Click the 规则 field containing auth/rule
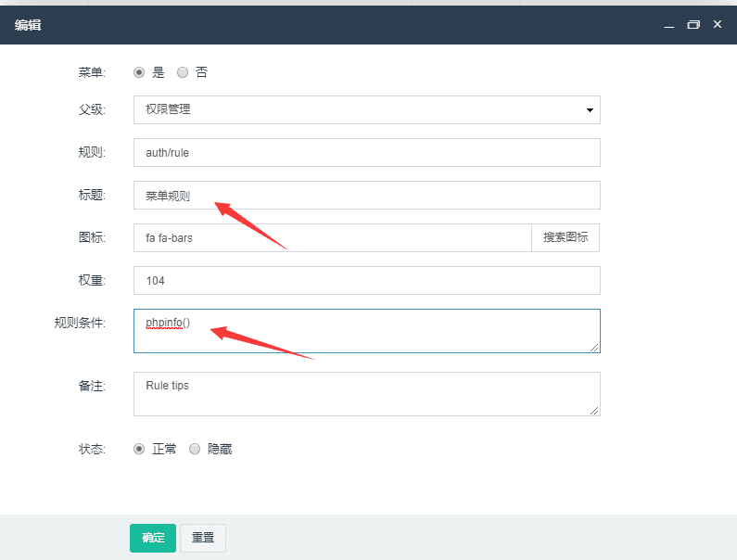This screenshot has height=560, width=737. 366,153
